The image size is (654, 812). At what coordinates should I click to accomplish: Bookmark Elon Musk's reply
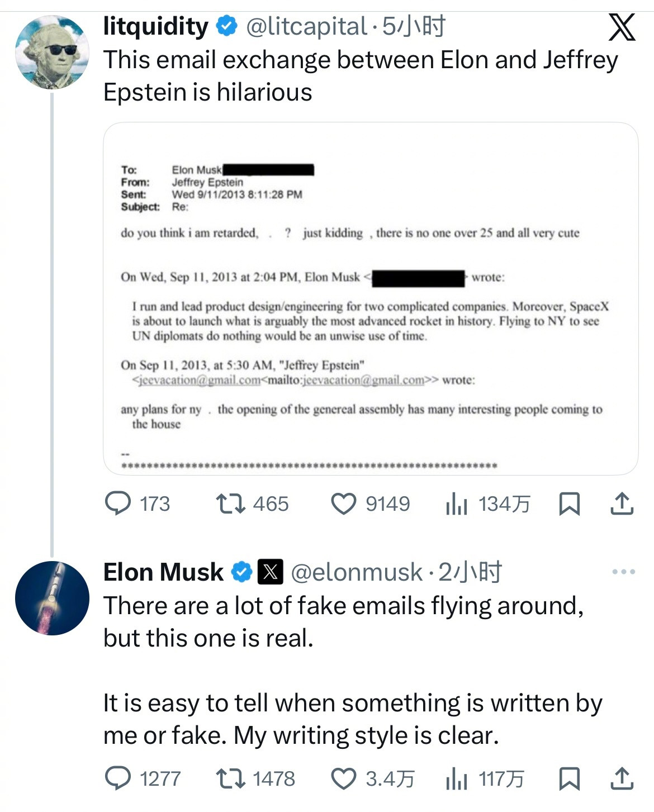click(569, 778)
